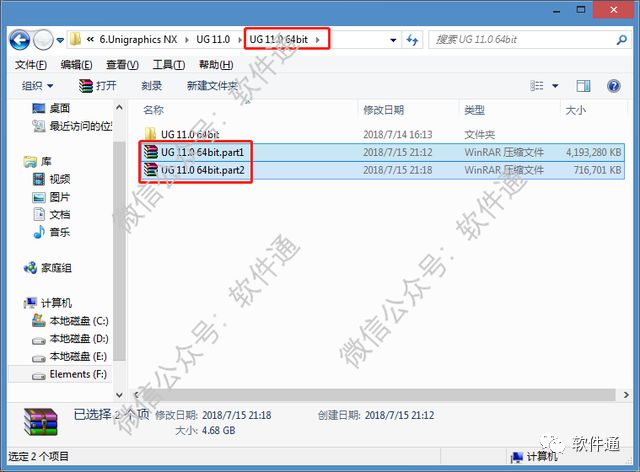The image size is (640, 472).
Task: Open the 帮助(H) menu
Action: tap(216, 65)
